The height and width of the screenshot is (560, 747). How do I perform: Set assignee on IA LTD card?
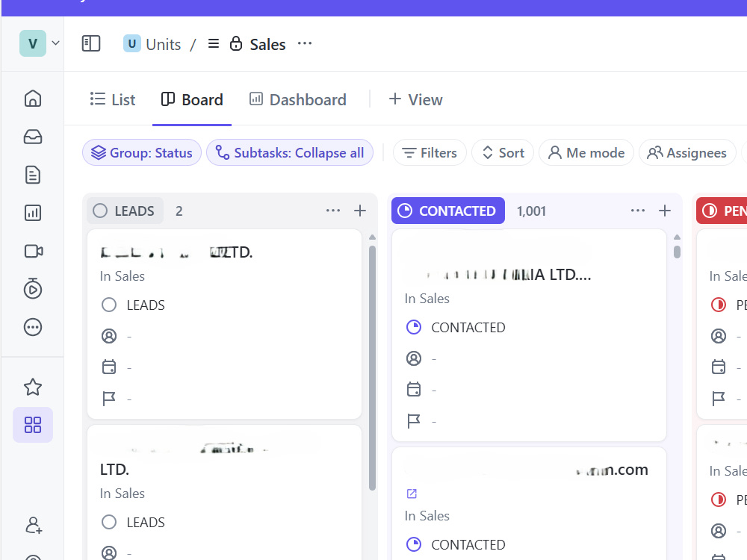tap(414, 358)
